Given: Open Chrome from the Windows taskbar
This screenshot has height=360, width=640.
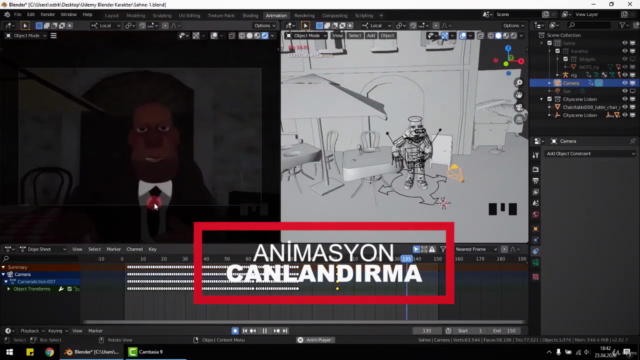Looking at the screenshot, I should [49, 352].
